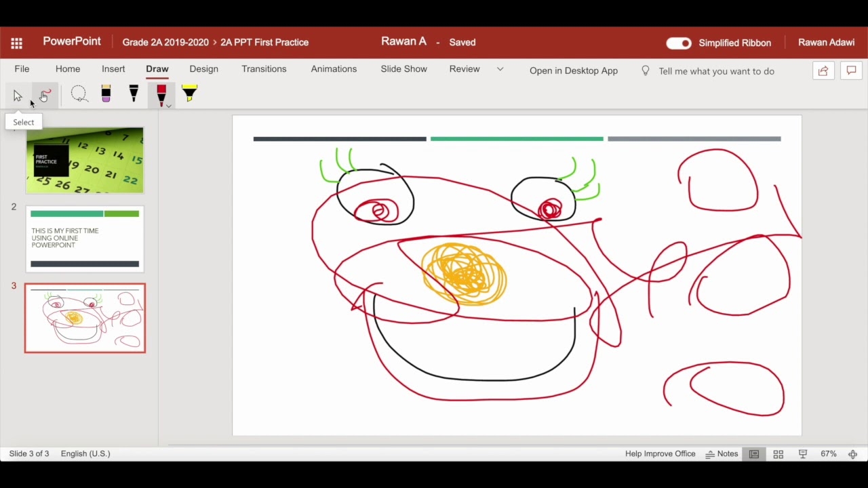Choose the Select arrow tool

click(18, 96)
